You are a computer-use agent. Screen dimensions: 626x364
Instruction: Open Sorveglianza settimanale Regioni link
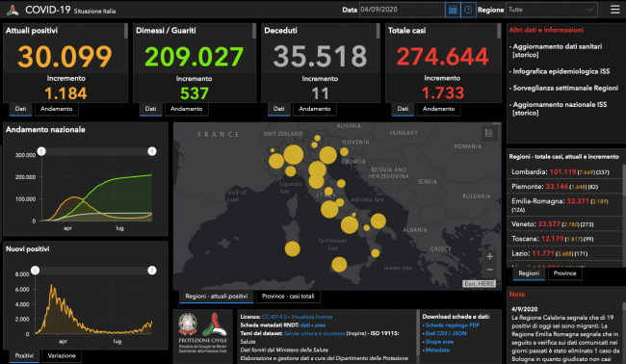(x=565, y=89)
